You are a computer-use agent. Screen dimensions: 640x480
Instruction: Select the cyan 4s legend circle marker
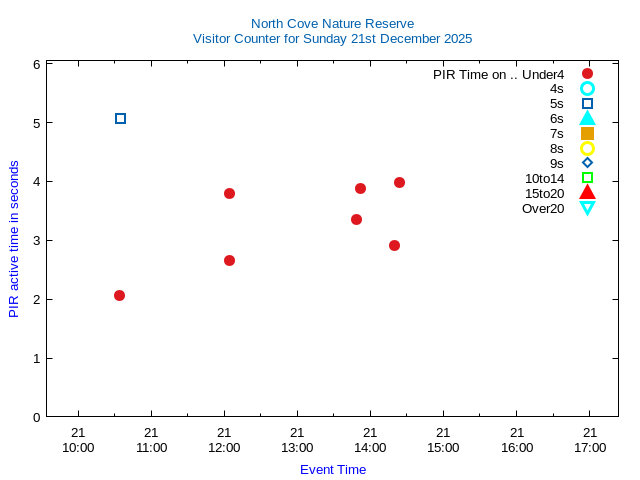(587, 89)
